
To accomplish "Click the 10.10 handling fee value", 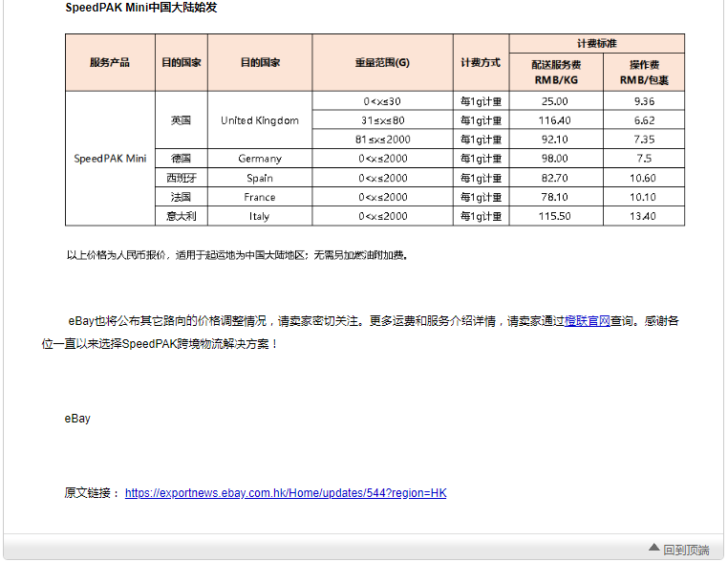I will pos(643,197).
